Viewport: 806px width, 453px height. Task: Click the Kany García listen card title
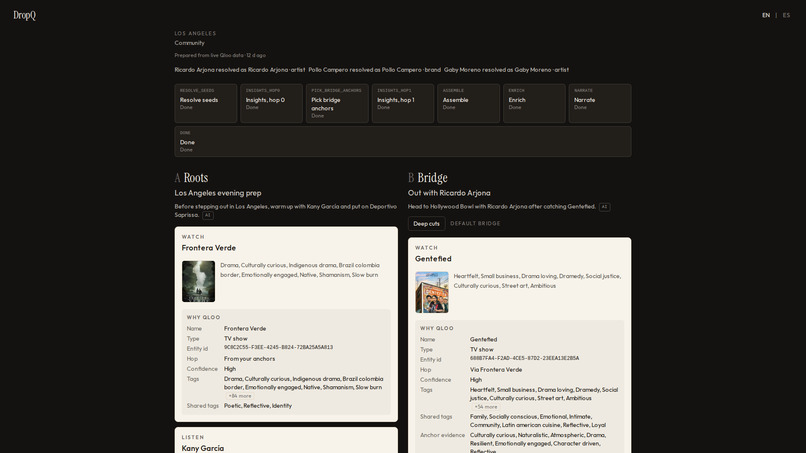(203, 448)
